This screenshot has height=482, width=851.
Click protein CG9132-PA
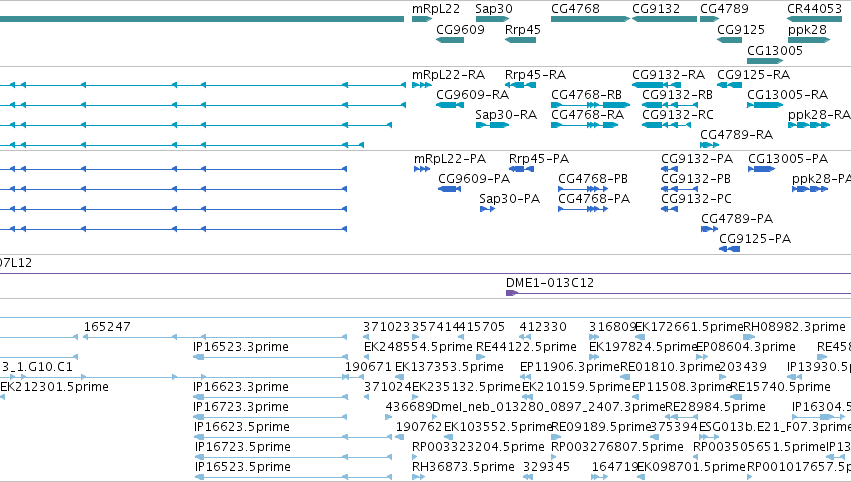[697, 159]
